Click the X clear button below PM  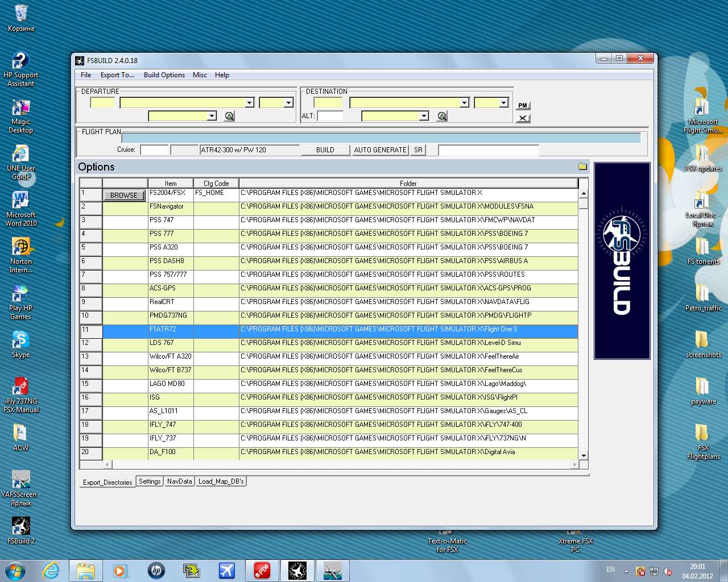tap(523, 118)
